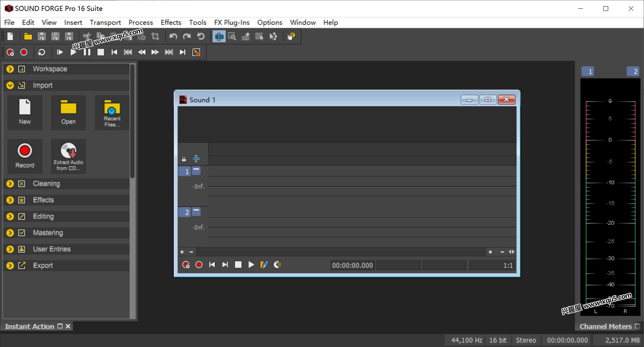Click Stop in Sound 1 window

tap(238, 265)
